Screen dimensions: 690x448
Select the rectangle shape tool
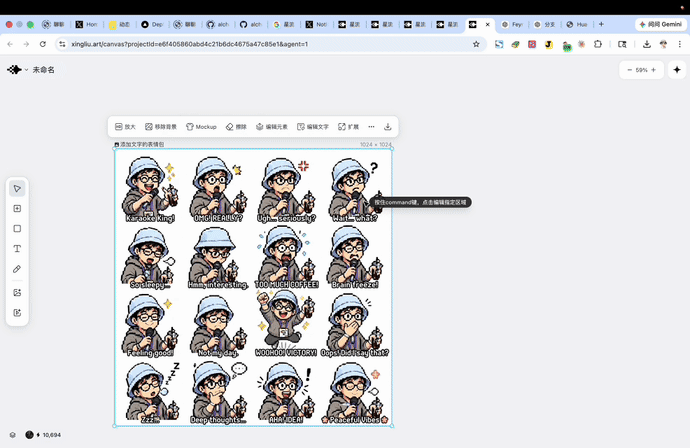click(x=17, y=229)
